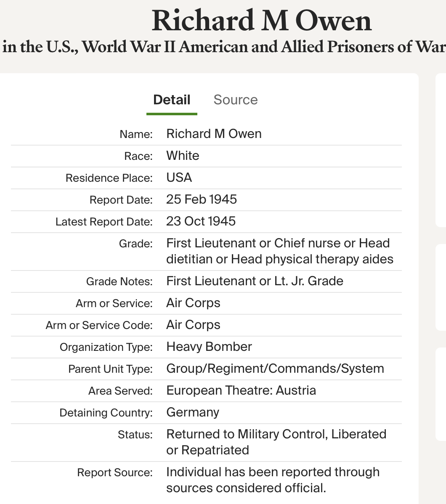This screenshot has width=446, height=504.
Task: Click the Report Date 25 Feb 1945
Action: point(202,199)
